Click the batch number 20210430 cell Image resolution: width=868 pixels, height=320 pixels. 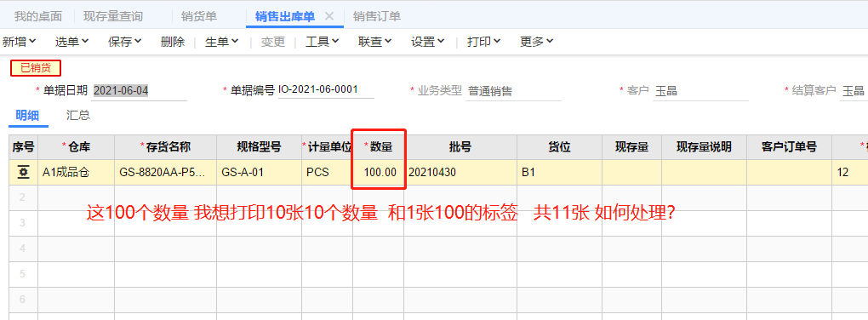click(x=460, y=172)
